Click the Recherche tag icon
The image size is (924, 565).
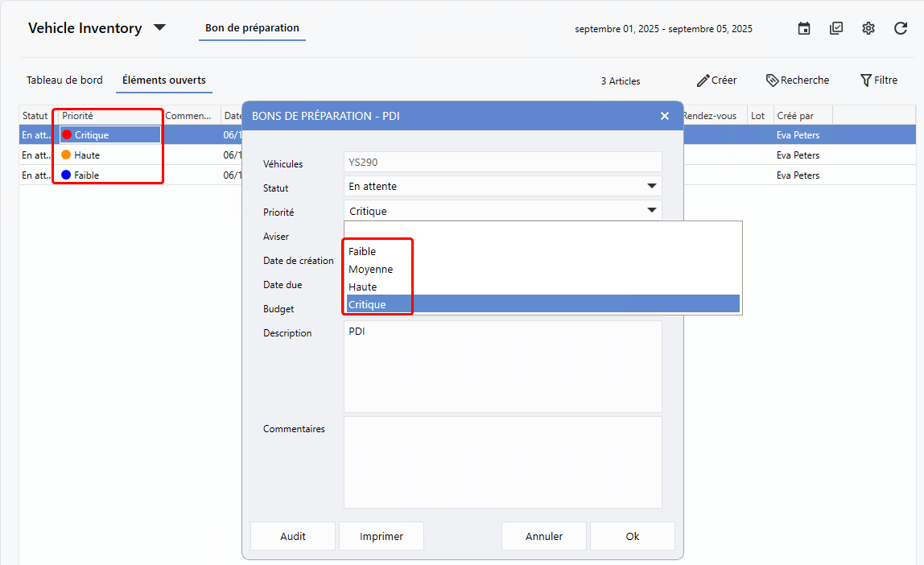pyautogui.click(x=772, y=80)
